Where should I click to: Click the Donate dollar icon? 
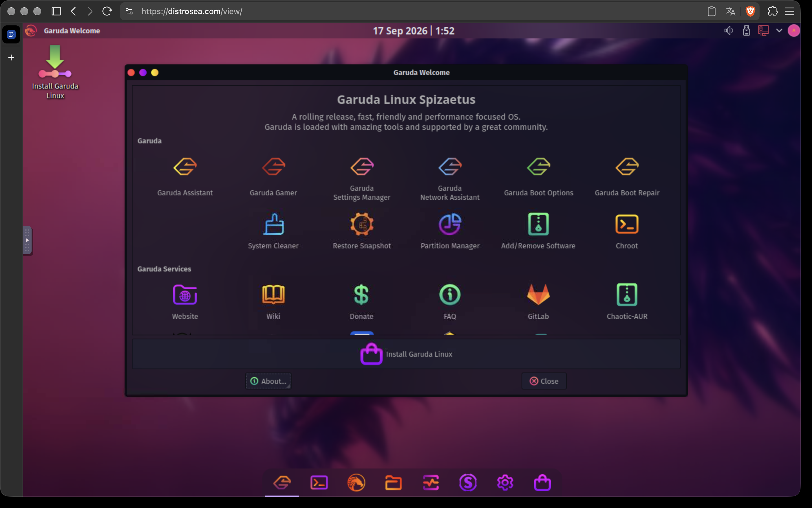[361, 295]
